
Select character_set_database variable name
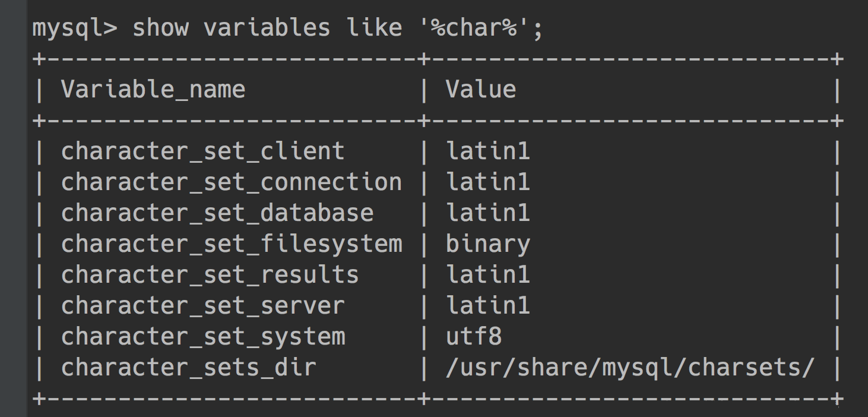click(217, 213)
